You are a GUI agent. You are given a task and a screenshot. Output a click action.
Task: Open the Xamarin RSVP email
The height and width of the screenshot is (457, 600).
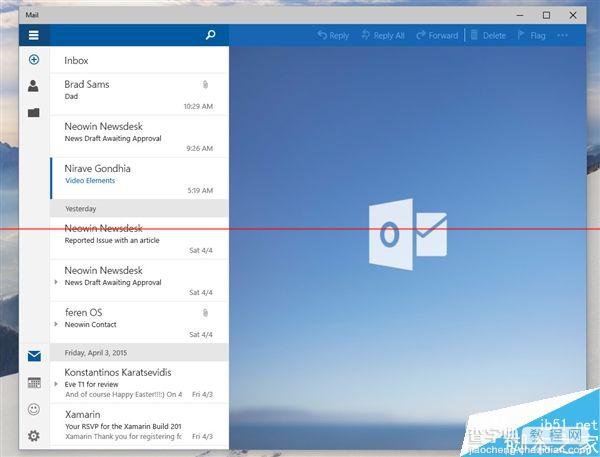point(139,424)
